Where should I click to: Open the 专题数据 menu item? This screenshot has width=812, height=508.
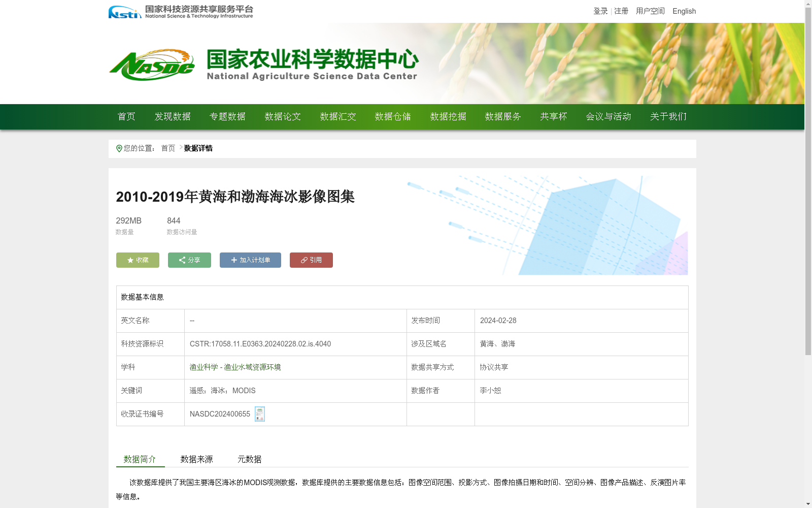coord(227,117)
